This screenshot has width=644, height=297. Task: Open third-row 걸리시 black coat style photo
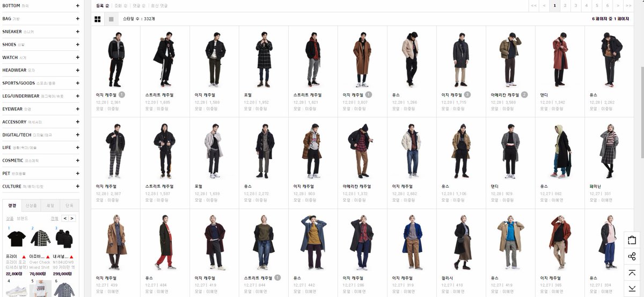461,242
